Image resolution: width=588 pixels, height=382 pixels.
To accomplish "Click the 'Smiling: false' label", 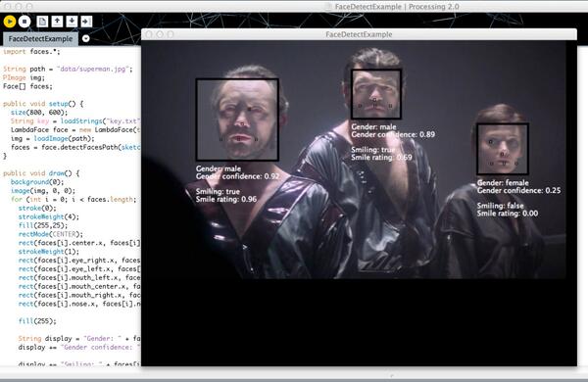I will tap(500, 206).
